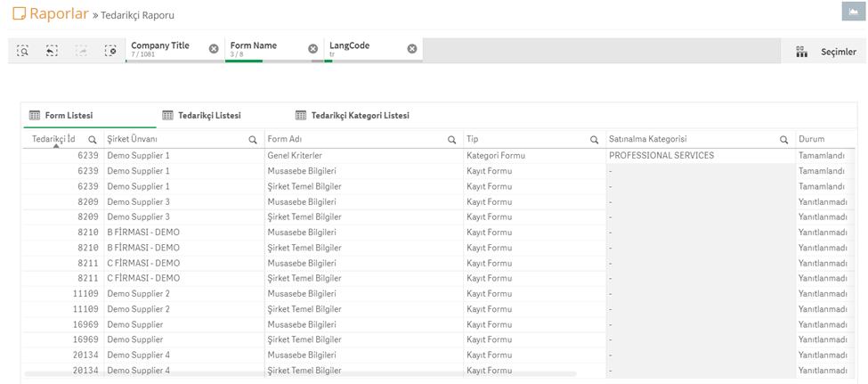Search in the Şirket Ünvanı column
The height and width of the screenshot is (384, 868).
click(x=253, y=140)
